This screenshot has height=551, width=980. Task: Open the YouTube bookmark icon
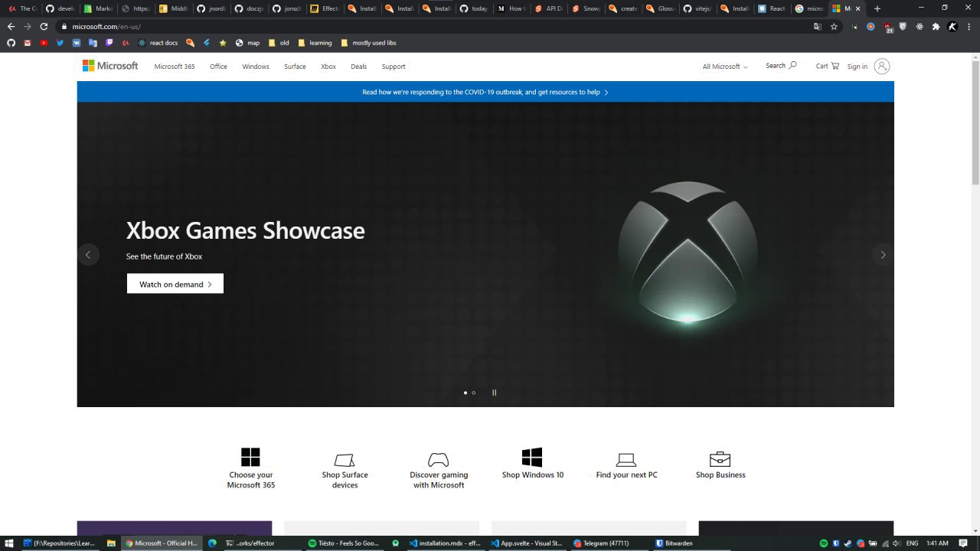[x=44, y=43]
